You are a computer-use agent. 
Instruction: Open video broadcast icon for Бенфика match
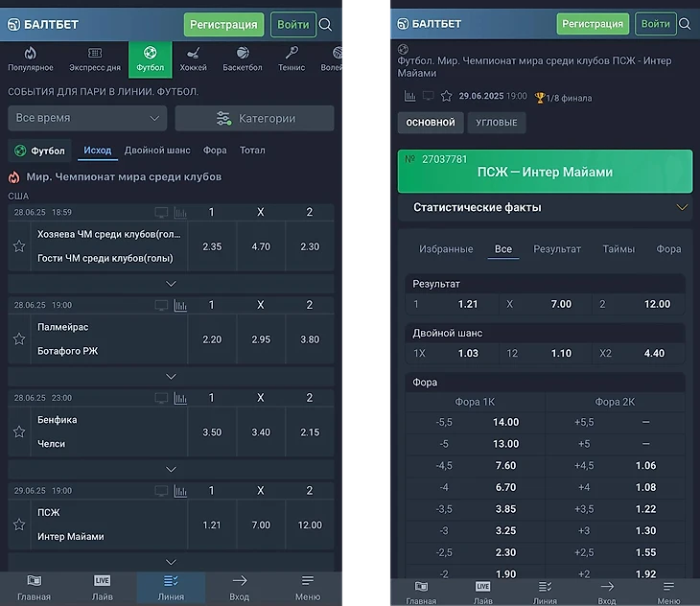pyautogui.click(x=161, y=398)
